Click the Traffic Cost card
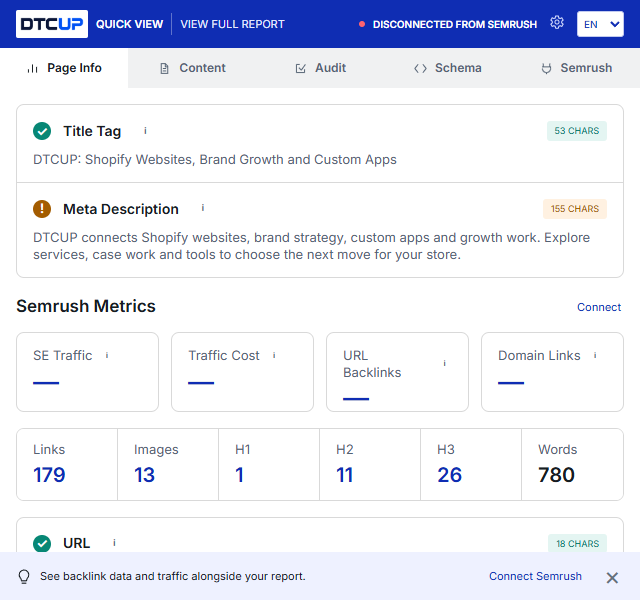 pos(242,372)
